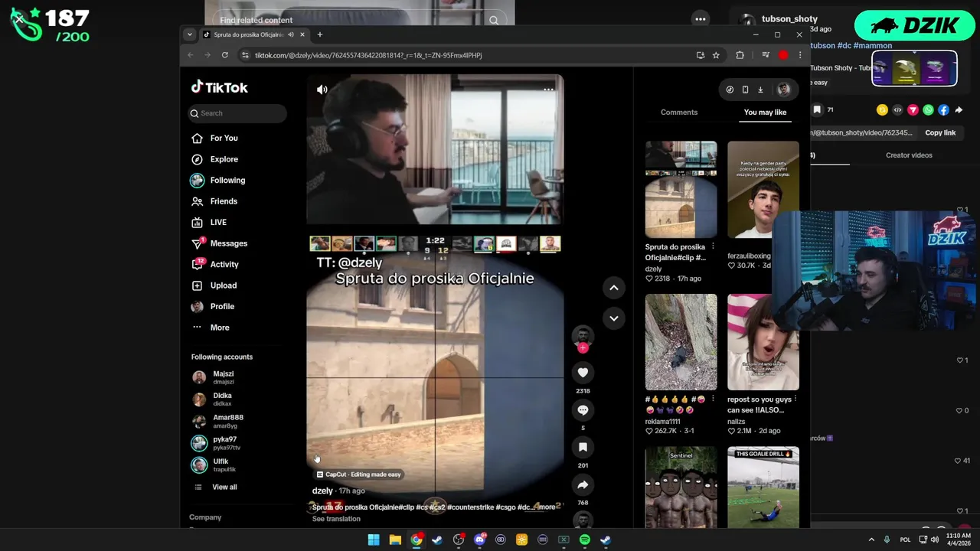
Task: Expand the More menu in sidebar
Action: (211, 328)
